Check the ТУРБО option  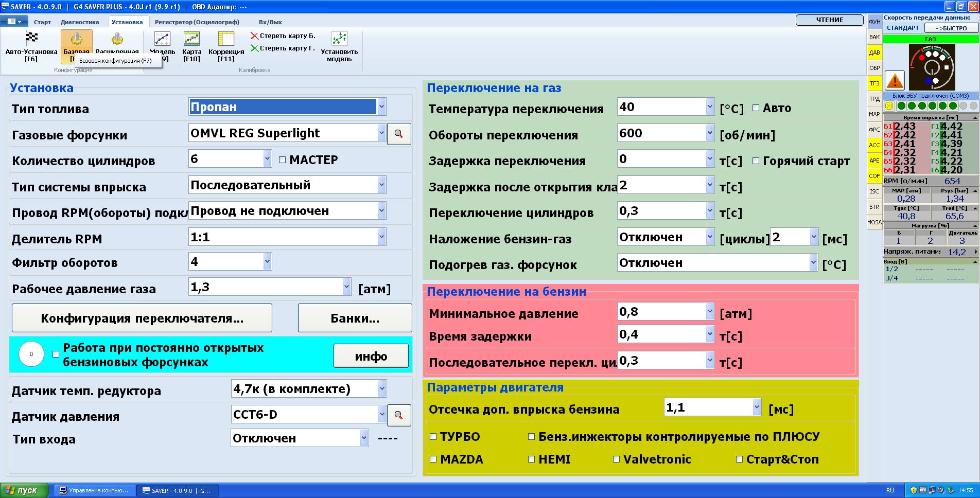[x=433, y=437]
